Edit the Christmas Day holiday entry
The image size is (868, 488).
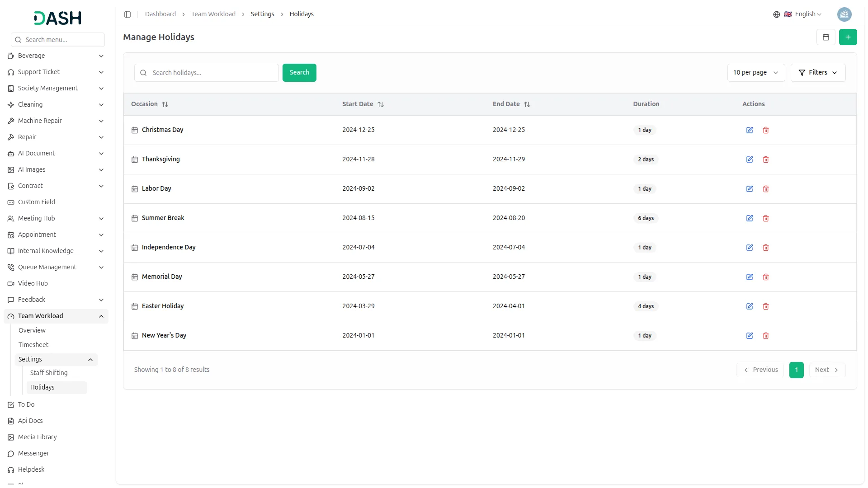(x=750, y=130)
